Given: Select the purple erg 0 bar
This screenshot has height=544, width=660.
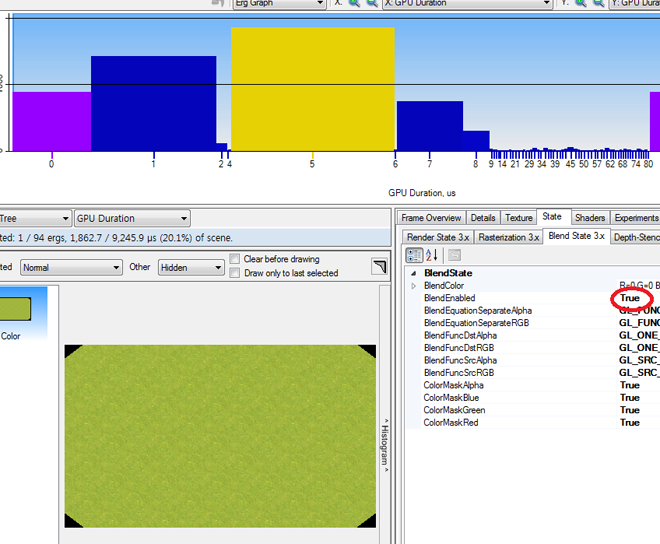Looking at the screenshot, I should (x=52, y=122).
